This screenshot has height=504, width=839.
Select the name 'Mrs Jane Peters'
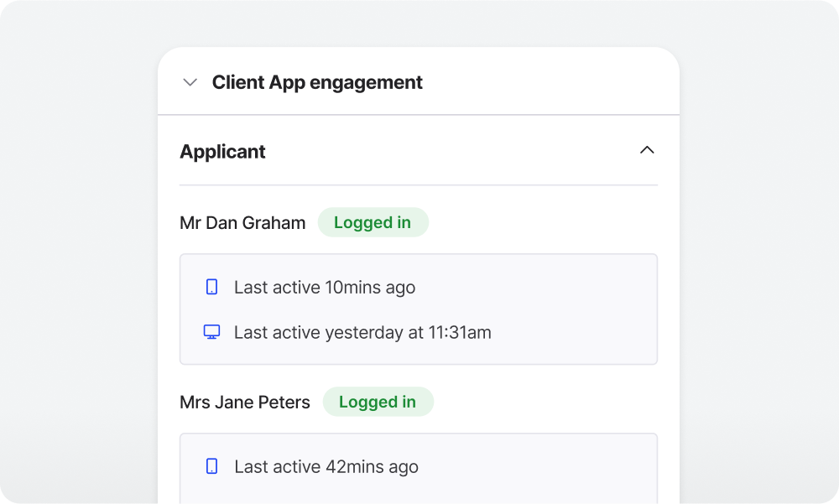click(x=244, y=403)
